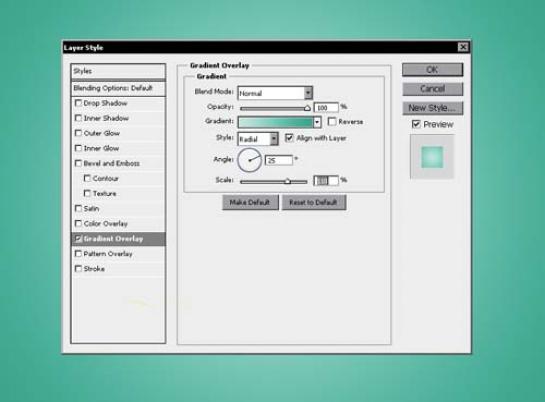Click the gradient color swatch
Viewport: 545px width, 402px height.
[x=275, y=122]
